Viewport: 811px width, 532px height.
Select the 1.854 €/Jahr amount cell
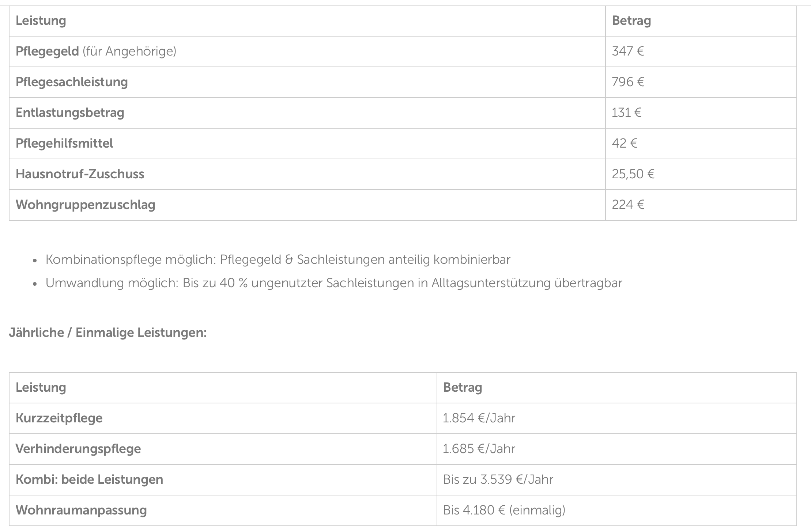click(479, 418)
